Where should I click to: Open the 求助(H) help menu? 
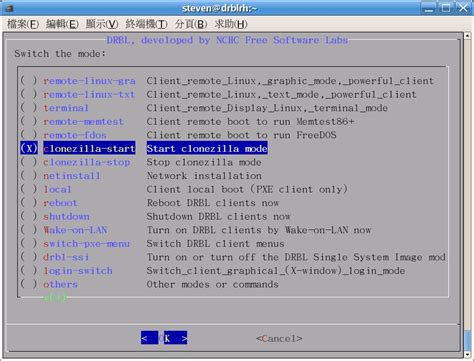(231, 24)
